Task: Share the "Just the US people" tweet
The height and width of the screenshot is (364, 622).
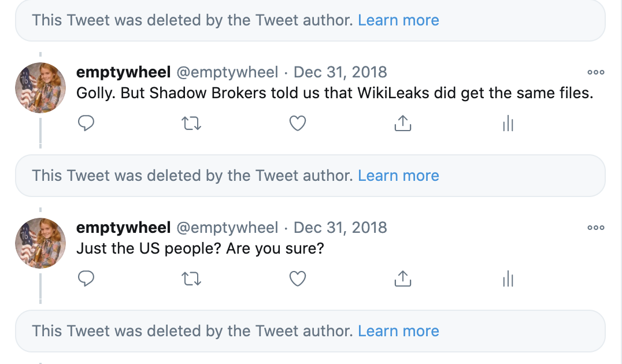Action: click(x=402, y=279)
